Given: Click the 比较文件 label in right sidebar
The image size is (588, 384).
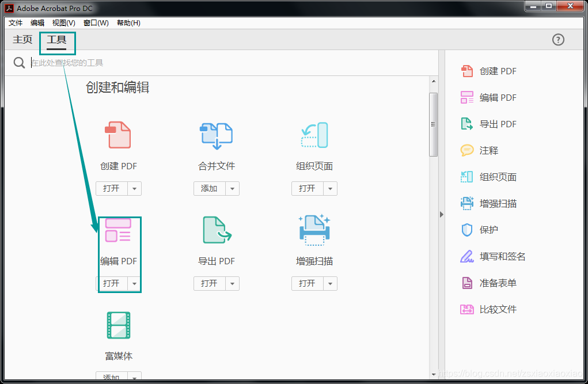Looking at the screenshot, I should pos(498,309).
